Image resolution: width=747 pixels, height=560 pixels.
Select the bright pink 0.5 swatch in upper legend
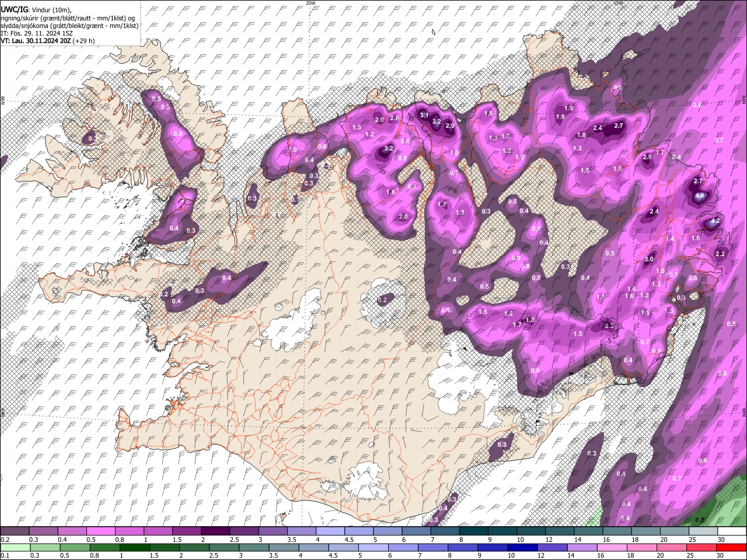point(100,531)
